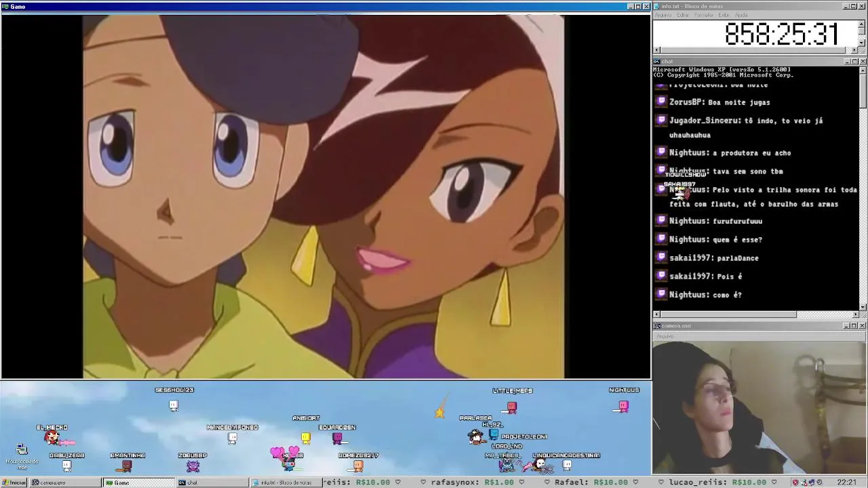Click the AMANTINHA brown avatar sprite

(x=127, y=466)
